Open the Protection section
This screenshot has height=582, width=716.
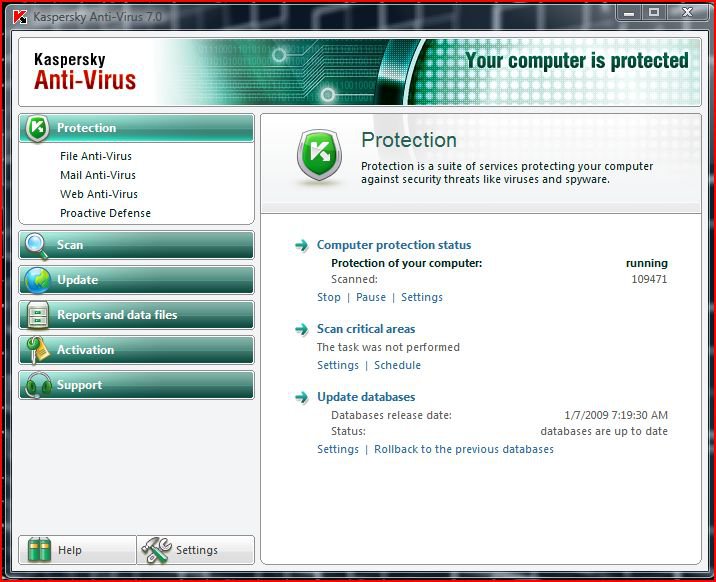click(x=137, y=128)
